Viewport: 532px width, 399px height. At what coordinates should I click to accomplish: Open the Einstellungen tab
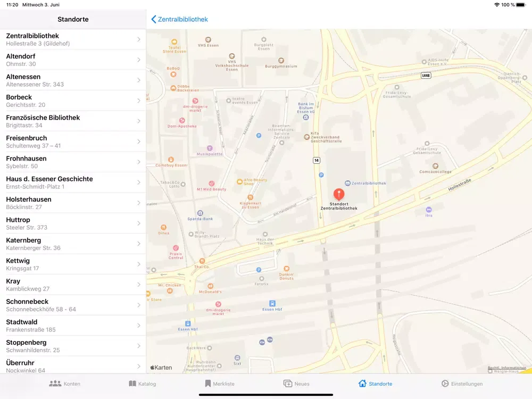click(x=462, y=384)
